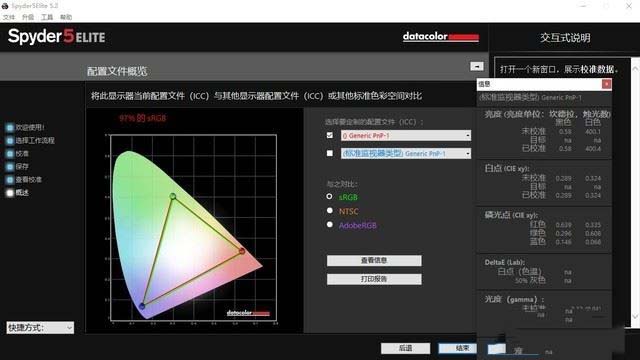The height and width of the screenshot is (360, 640).
Task: Click the step indicator icon beside 保存
Action: tap(10, 167)
